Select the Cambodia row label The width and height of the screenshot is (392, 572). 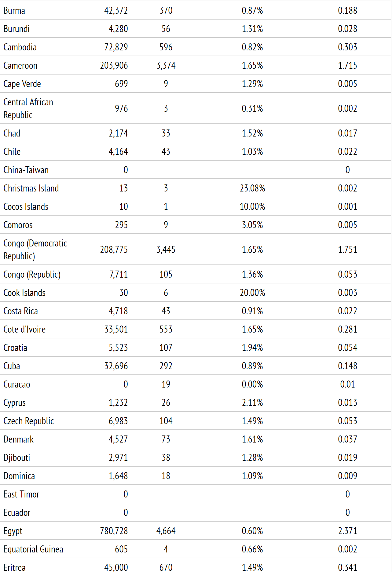click(x=20, y=47)
